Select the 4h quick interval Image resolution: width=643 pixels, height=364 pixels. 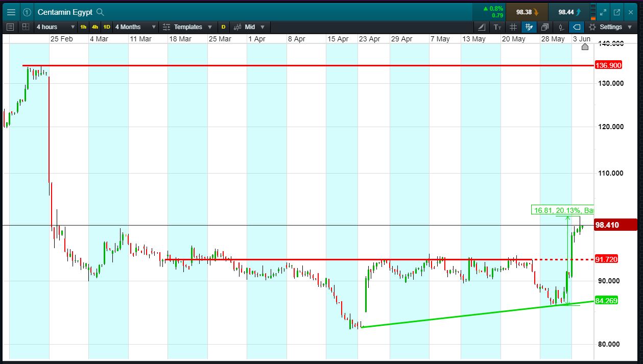[x=95, y=27]
